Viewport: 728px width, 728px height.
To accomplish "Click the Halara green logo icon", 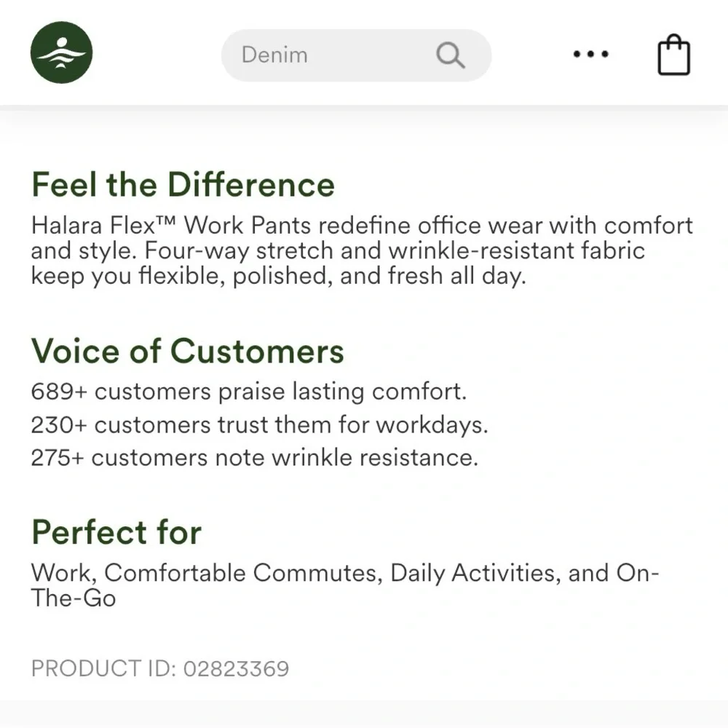I will (x=62, y=53).
